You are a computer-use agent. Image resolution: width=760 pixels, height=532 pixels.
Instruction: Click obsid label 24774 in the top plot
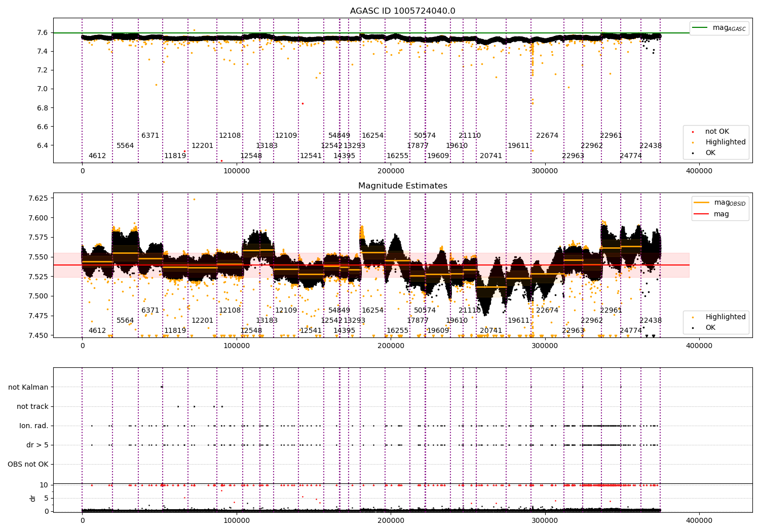tap(630, 156)
